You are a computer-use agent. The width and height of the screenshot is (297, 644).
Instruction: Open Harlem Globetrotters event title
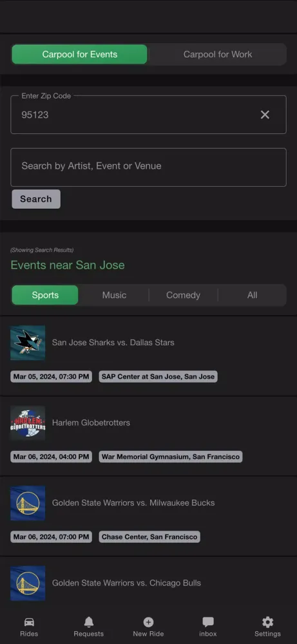point(91,422)
